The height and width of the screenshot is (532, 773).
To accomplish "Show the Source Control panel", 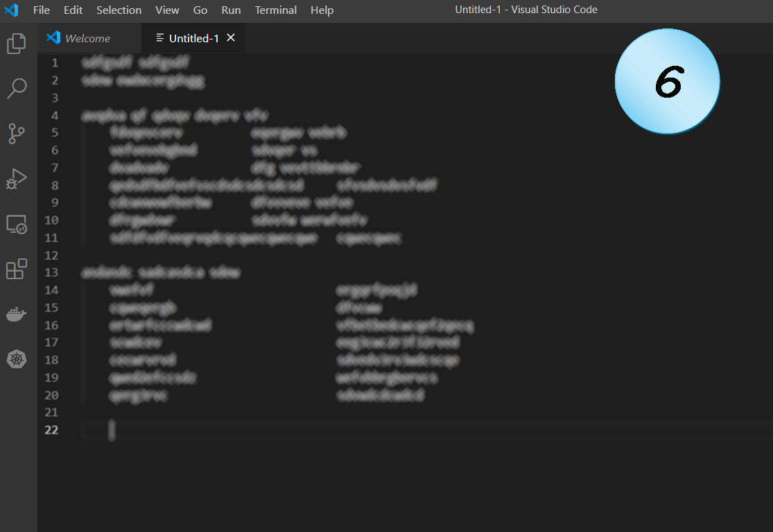I will click(x=17, y=134).
